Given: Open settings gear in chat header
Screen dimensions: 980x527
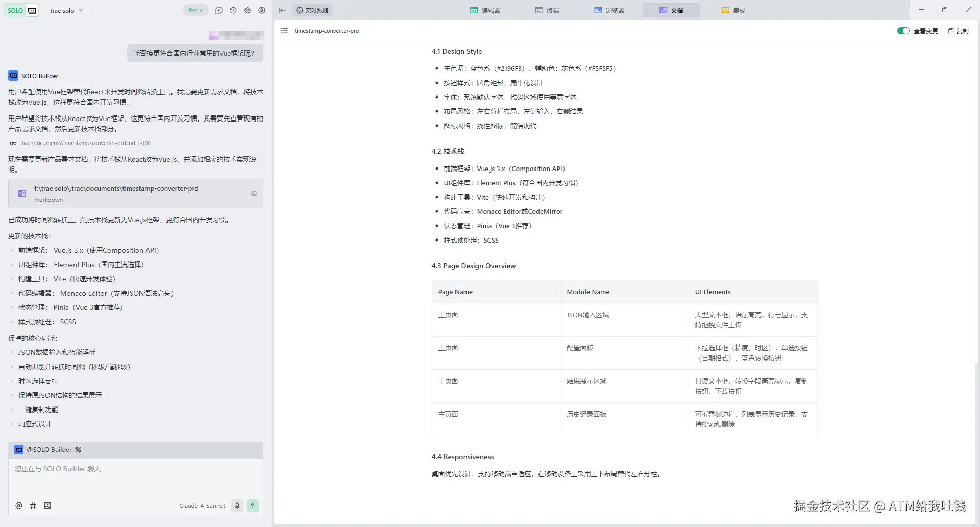Looking at the screenshot, I should tap(248, 10).
